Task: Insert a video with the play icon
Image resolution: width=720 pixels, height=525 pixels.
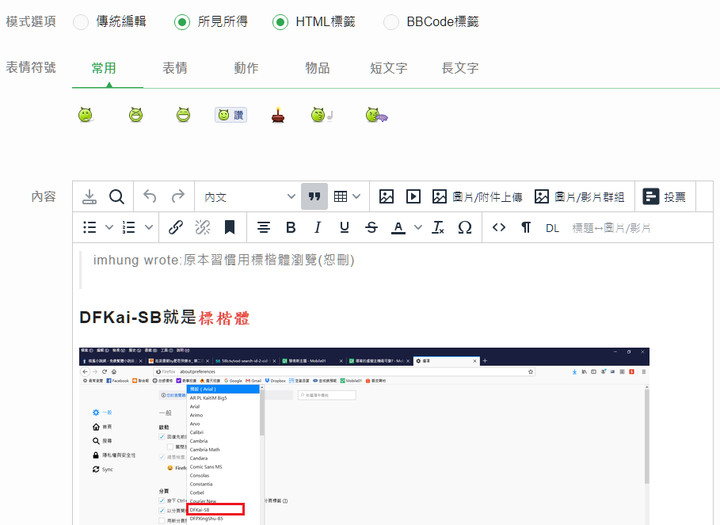Action: pos(413,197)
